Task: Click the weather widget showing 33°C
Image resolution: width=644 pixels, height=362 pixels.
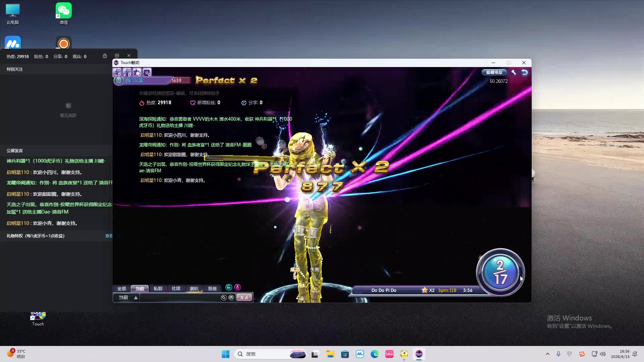Action: click(16, 354)
